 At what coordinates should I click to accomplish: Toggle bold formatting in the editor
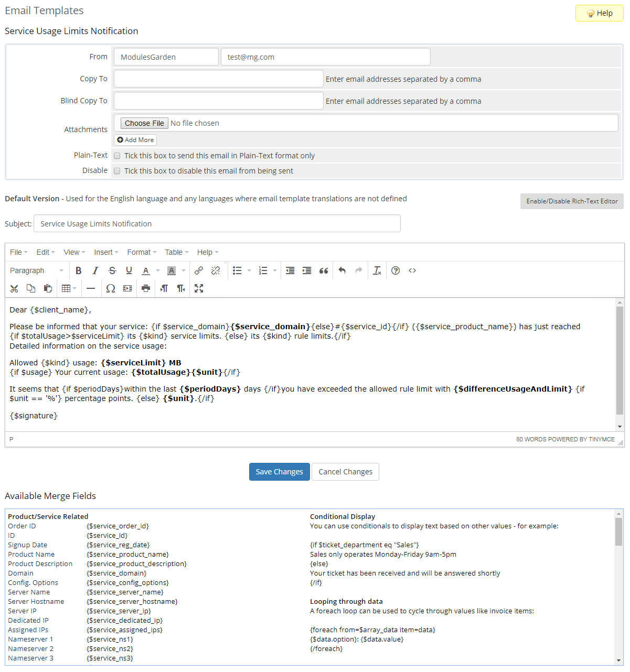[79, 270]
